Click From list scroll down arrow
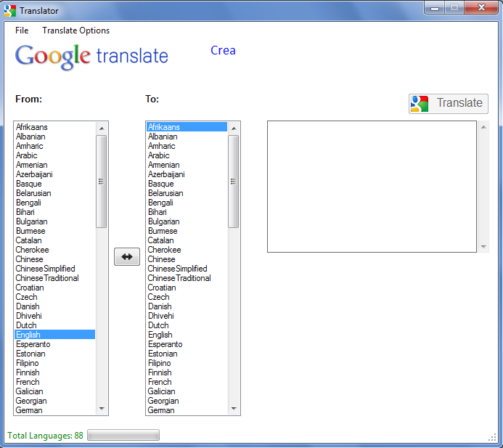Viewport: 503px width, 448px height. pyautogui.click(x=102, y=409)
